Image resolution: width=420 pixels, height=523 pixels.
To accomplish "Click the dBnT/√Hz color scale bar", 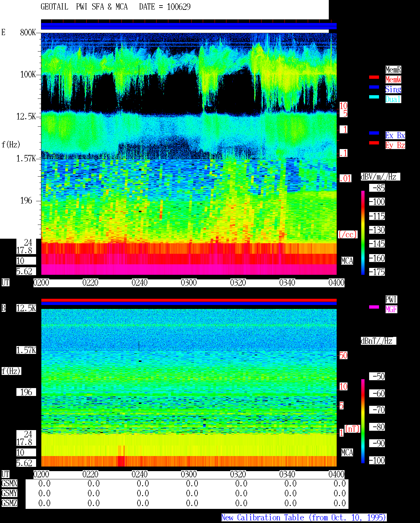I will (363, 421).
